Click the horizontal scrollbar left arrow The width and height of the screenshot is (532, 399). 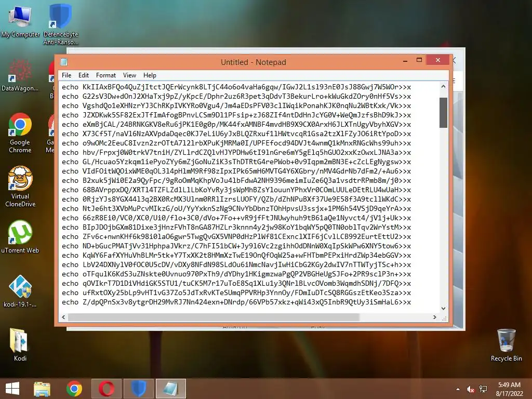[x=63, y=317]
